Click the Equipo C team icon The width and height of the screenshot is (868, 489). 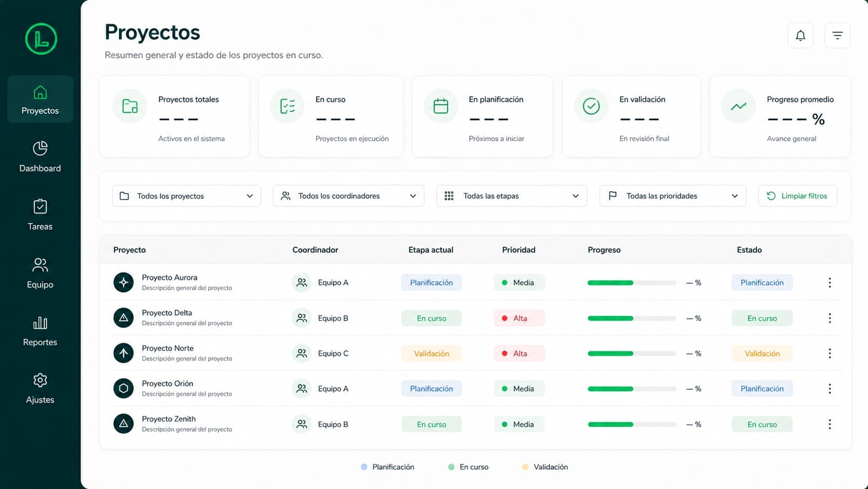(x=302, y=353)
